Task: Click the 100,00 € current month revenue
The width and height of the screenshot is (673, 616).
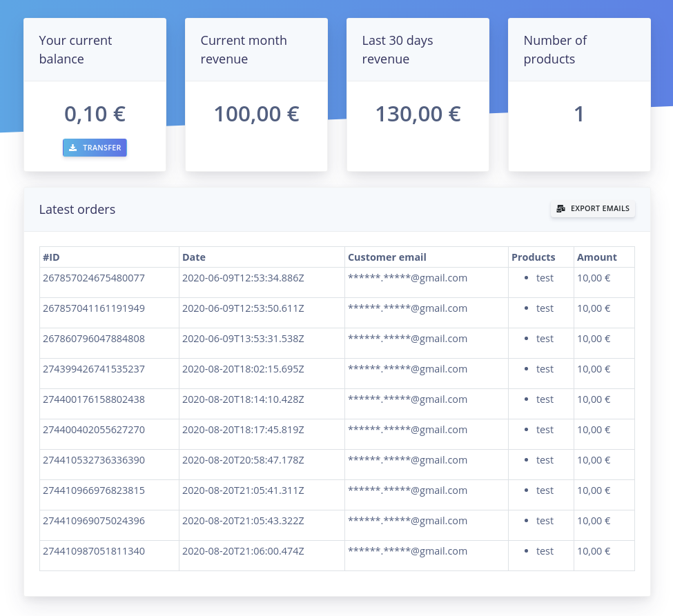Action: coord(256,114)
